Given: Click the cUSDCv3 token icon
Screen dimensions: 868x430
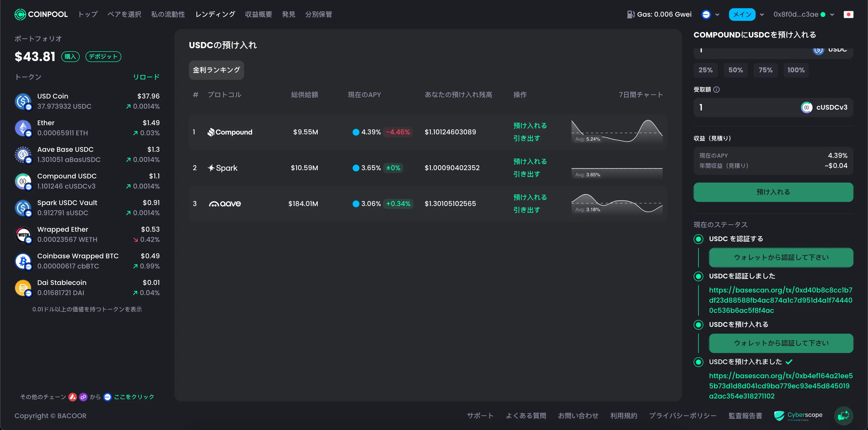Looking at the screenshot, I should click(x=806, y=107).
